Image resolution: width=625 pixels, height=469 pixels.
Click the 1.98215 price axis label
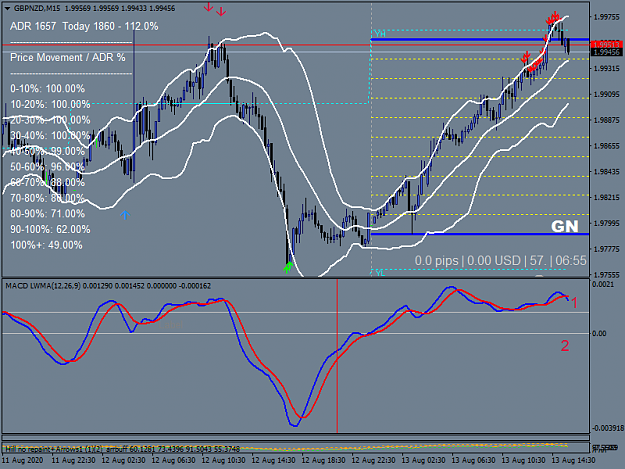pos(607,198)
